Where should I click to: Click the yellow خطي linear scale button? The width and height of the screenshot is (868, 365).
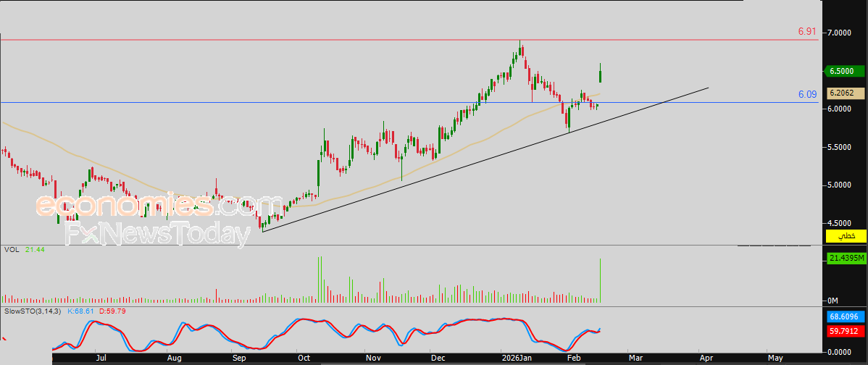point(845,237)
